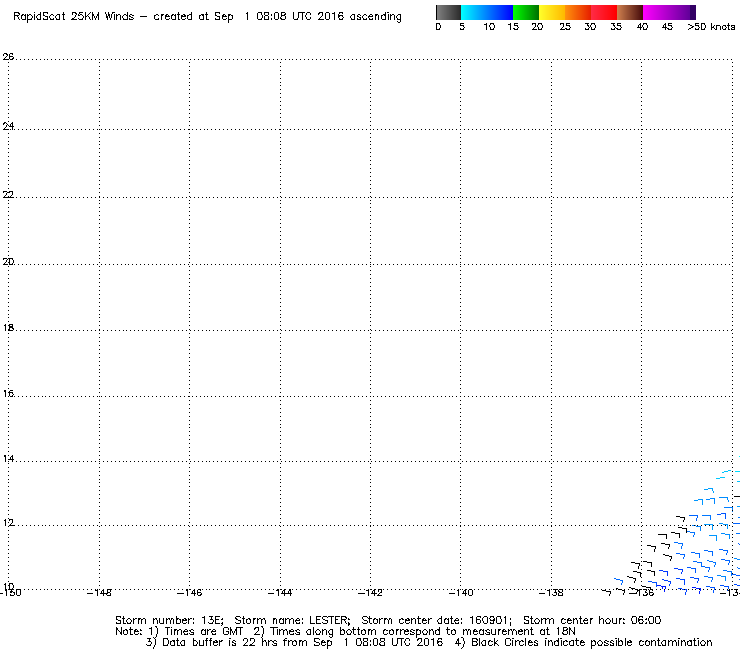740x650 pixels.
Task: Click the '>50 knots' legend label
Action: [x=711, y=27]
